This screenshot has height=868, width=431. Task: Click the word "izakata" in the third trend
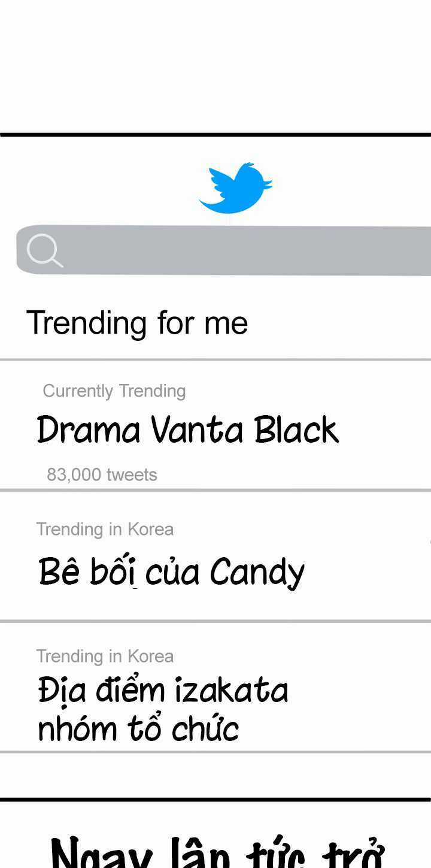point(231,690)
